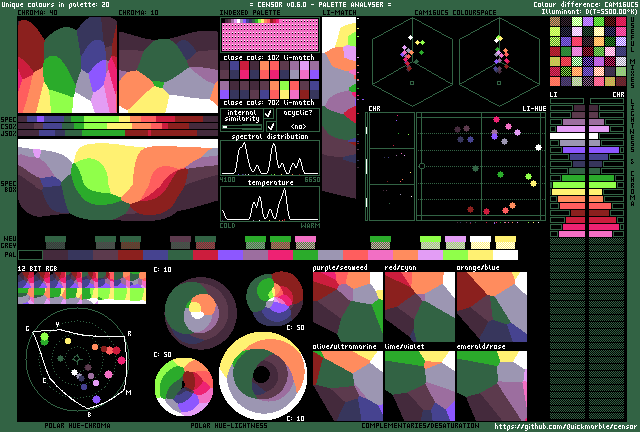640x432 pixels.
Task: Click the '6650' spectral axis value
Action: tap(312, 180)
